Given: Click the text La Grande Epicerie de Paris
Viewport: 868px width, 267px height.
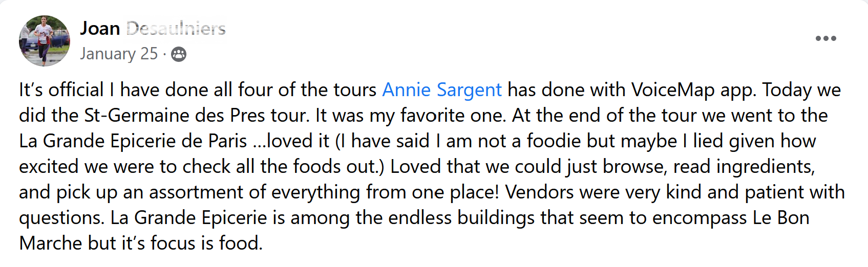Looking at the screenshot, I should coord(133,141).
